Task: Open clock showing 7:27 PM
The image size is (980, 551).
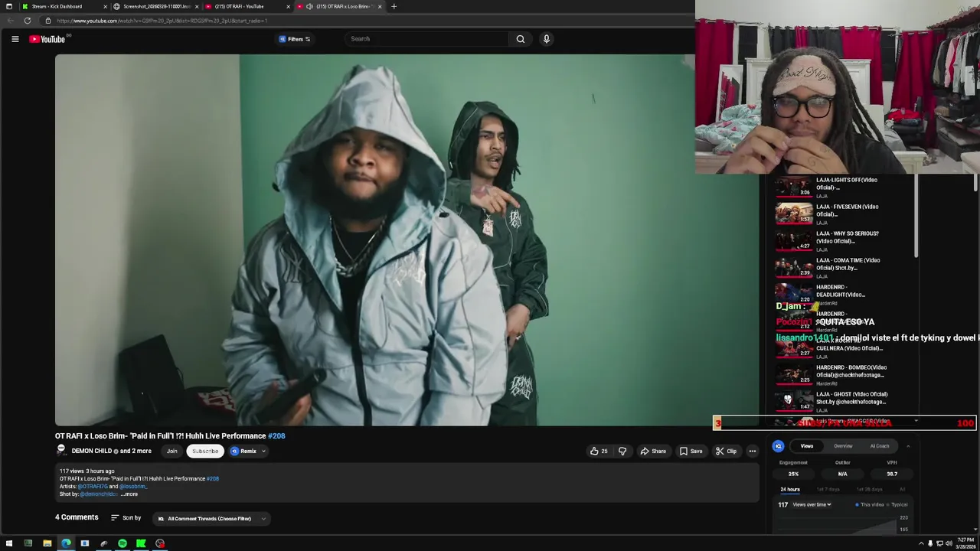Action: click(967, 542)
